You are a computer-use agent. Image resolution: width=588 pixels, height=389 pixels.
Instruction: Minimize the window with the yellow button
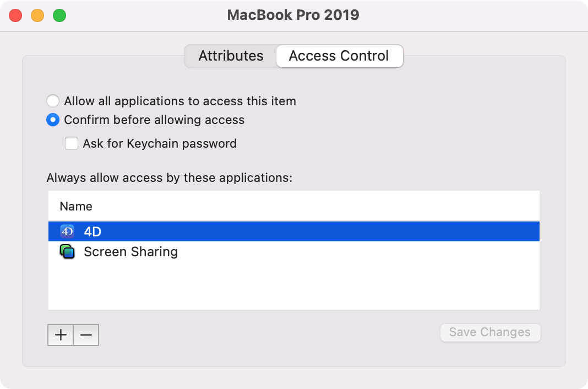pyautogui.click(x=37, y=15)
